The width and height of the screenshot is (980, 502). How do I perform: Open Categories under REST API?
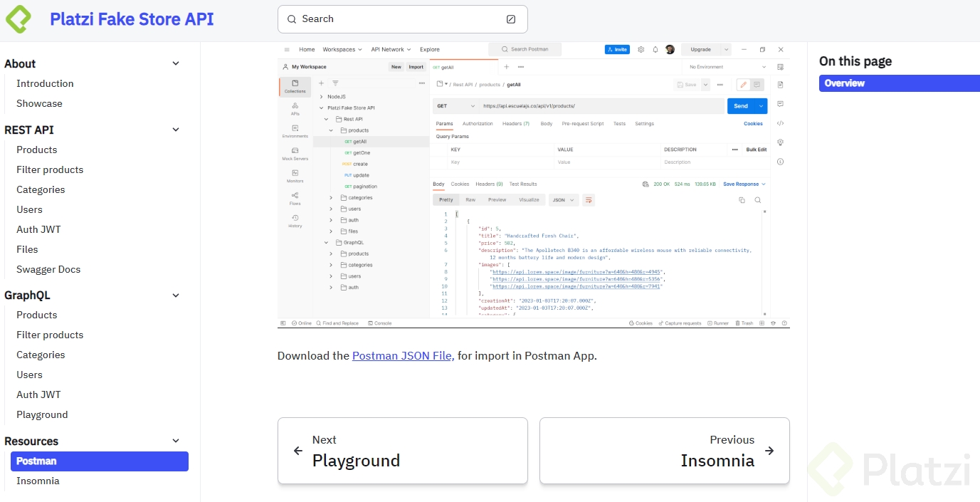point(41,189)
